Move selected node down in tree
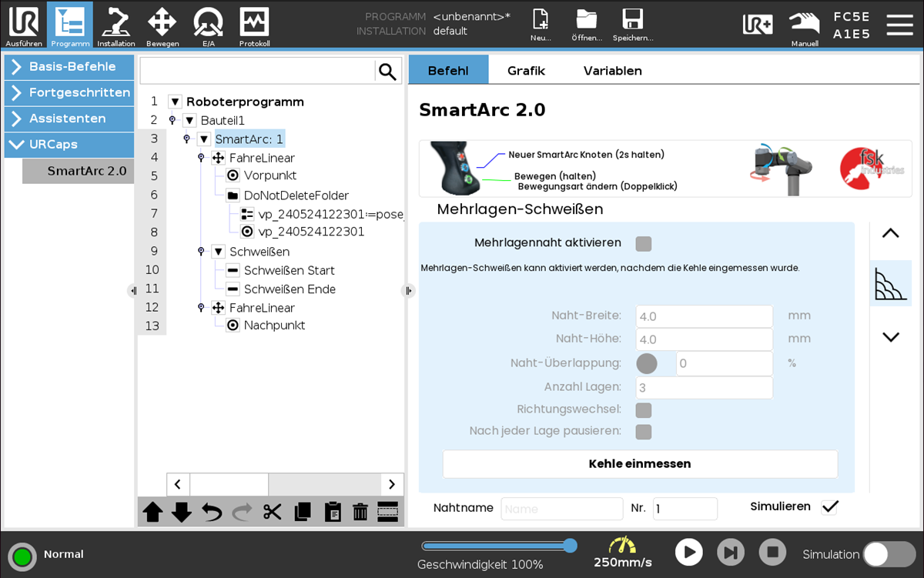The width and height of the screenshot is (924, 578). tap(182, 512)
